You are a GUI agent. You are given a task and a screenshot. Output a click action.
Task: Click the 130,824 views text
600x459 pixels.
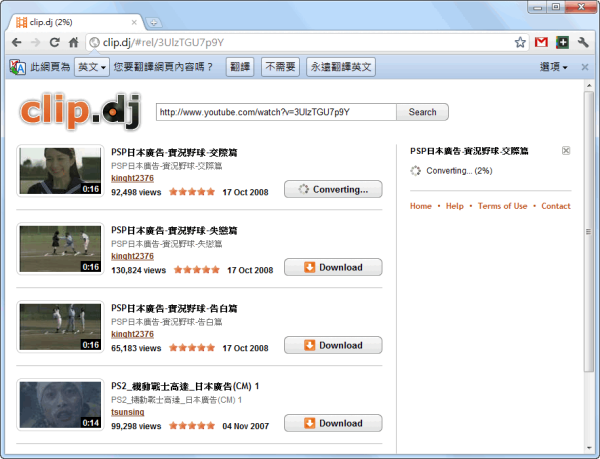tap(139, 270)
